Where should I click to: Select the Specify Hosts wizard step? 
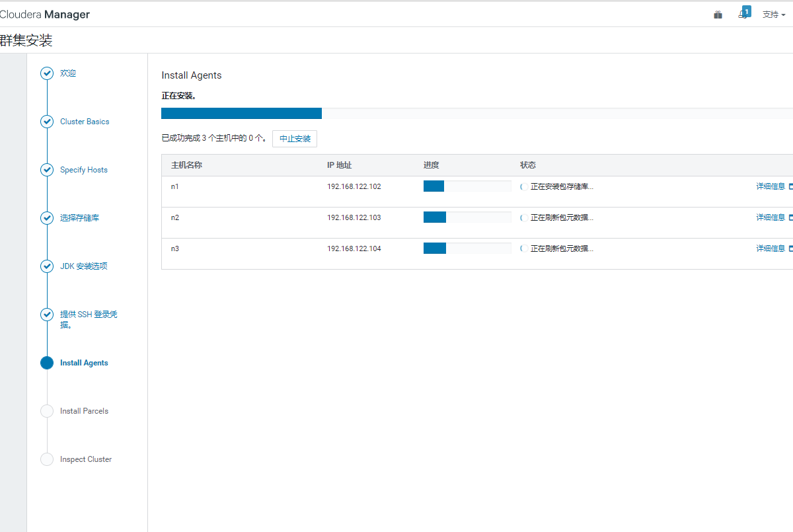84,170
